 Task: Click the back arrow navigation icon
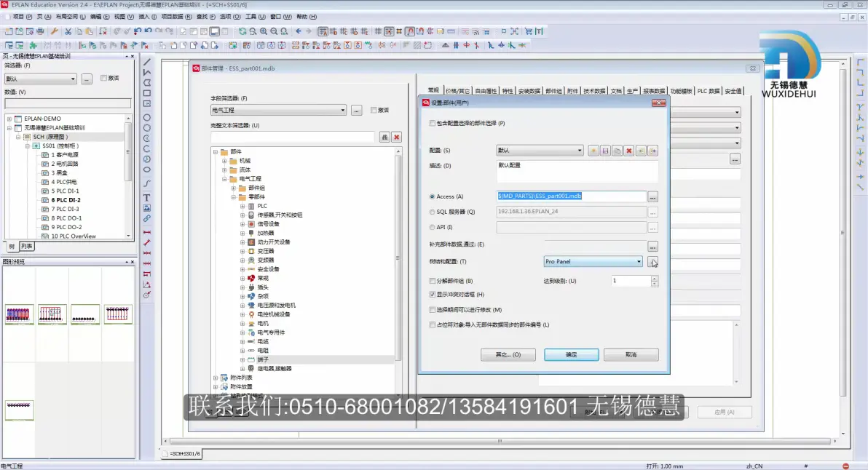[299, 31]
